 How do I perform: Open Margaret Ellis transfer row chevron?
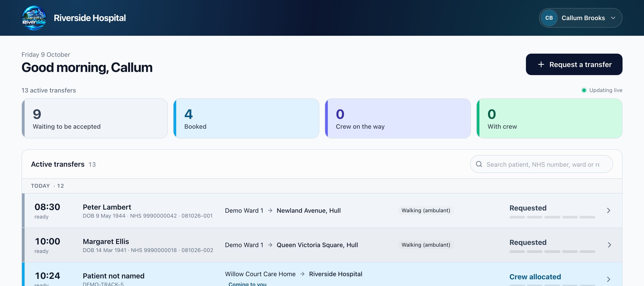(x=609, y=245)
